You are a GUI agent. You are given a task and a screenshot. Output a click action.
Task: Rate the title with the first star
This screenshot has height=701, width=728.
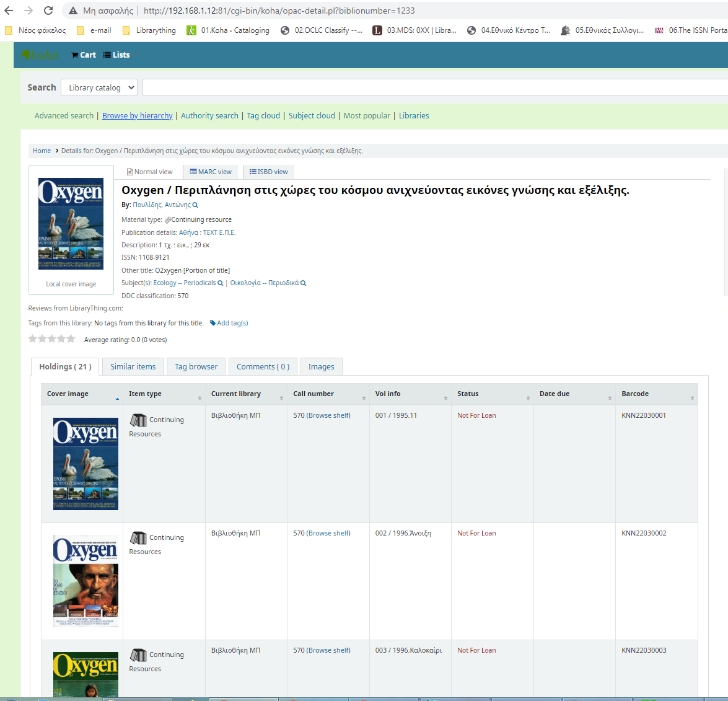(33, 339)
